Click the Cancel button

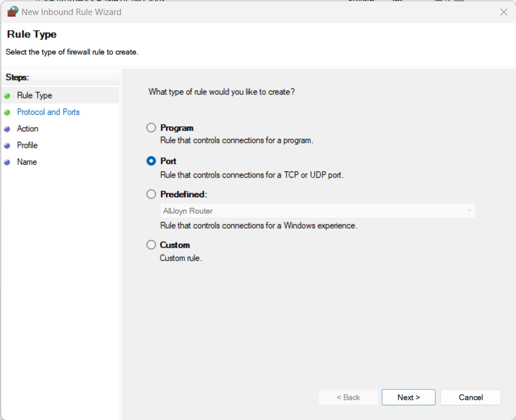click(x=470, y=397)
